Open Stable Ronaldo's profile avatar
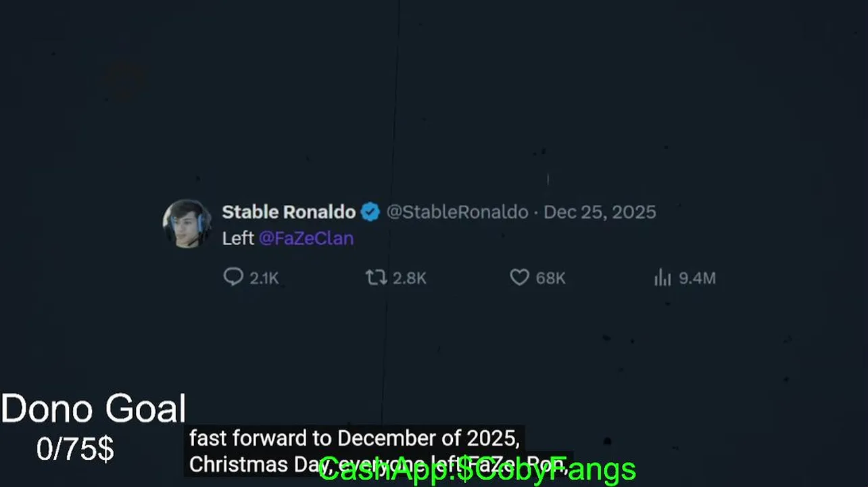Screen dimensions: 868x487 point(187,223)
